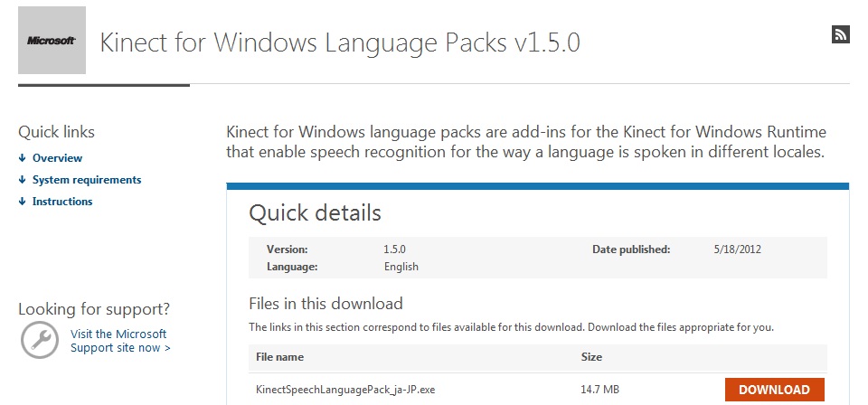868x405 pixels.
Task: Open the System requirements quick link
Action: click(87, 180)
